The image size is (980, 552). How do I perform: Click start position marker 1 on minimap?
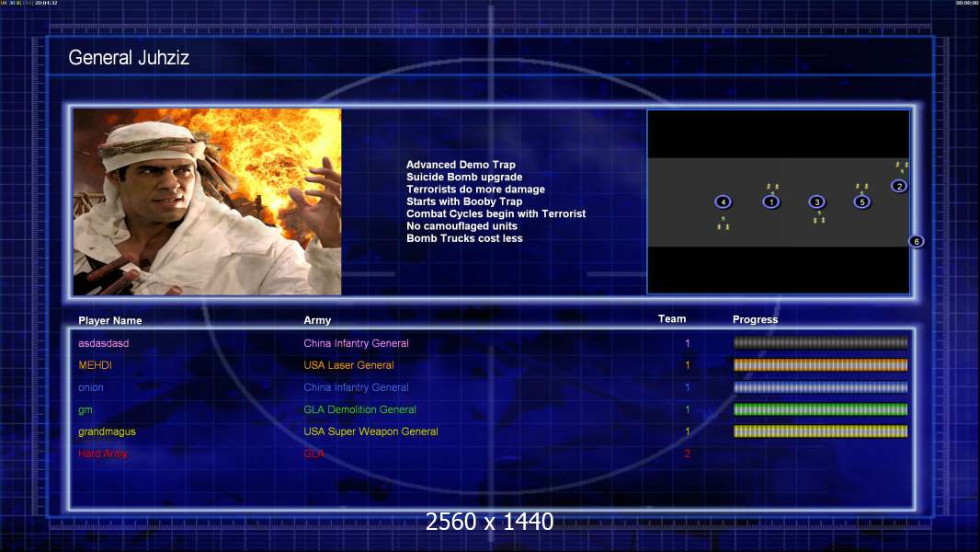[x=771, y=201]
